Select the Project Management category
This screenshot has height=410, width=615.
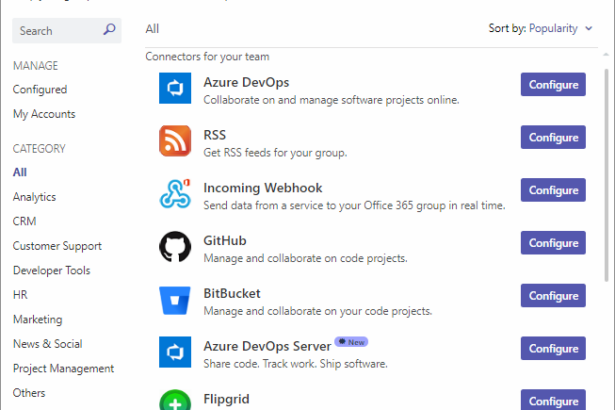pos(63,368)
